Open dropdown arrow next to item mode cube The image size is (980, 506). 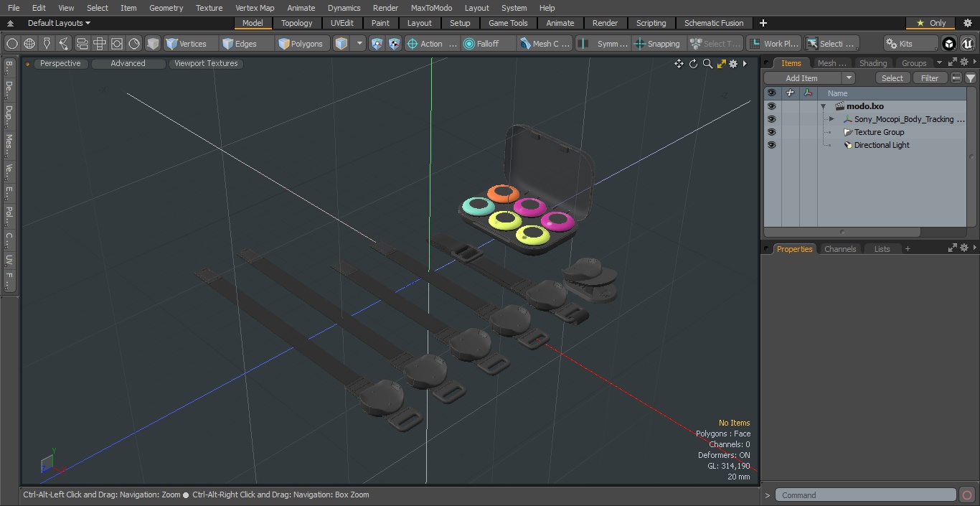tap(359, 44)
